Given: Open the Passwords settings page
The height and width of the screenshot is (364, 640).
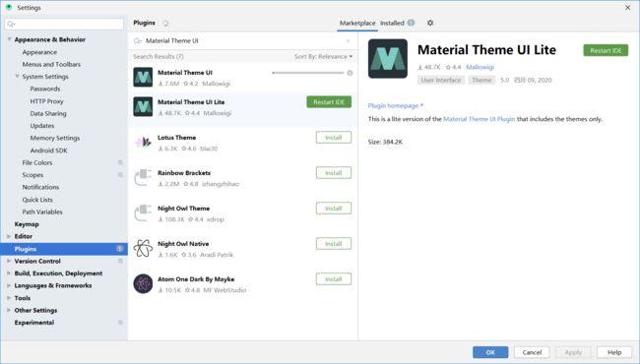Looking at the screenshot, I should point(45,89).
